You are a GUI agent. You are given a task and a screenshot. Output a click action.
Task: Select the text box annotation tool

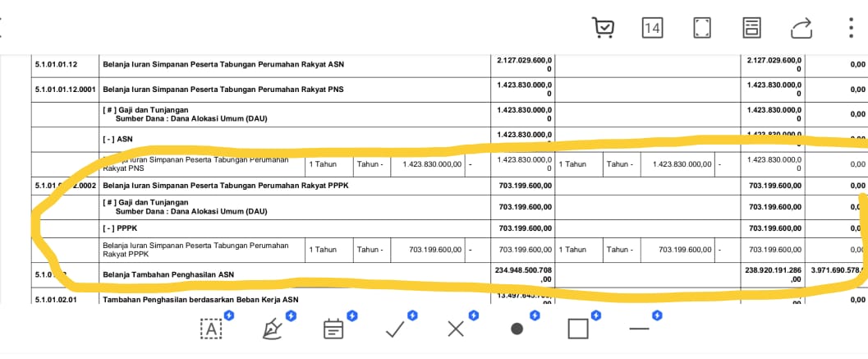pyautogui.click(x=211, y=329)
